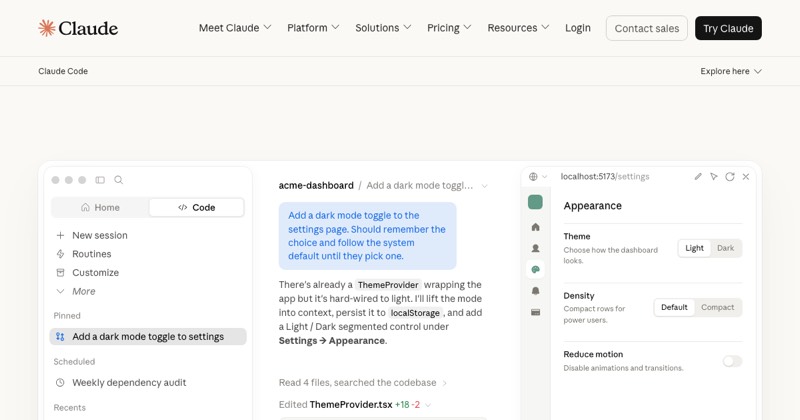The height and width of the screenshot is (420, 800).
Task: Click the globe icon in preview bar
Action: tap(533, 177)
